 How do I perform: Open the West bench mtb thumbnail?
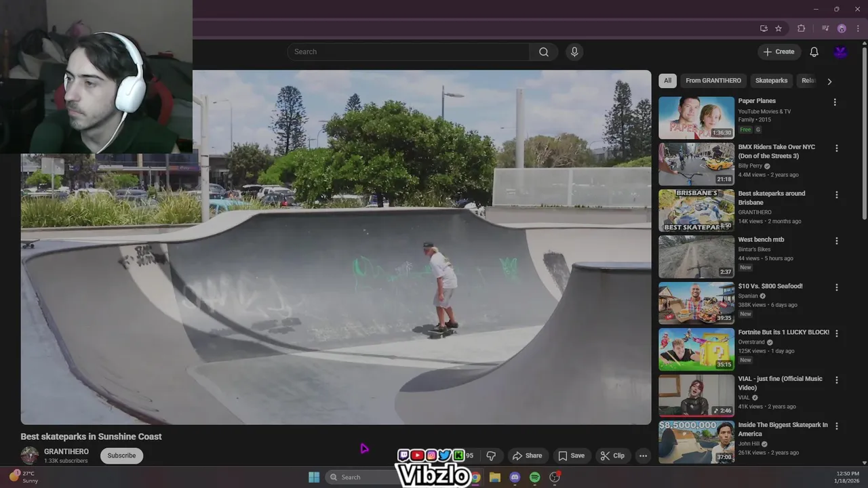pyautogui.click(x=696, y=256)
